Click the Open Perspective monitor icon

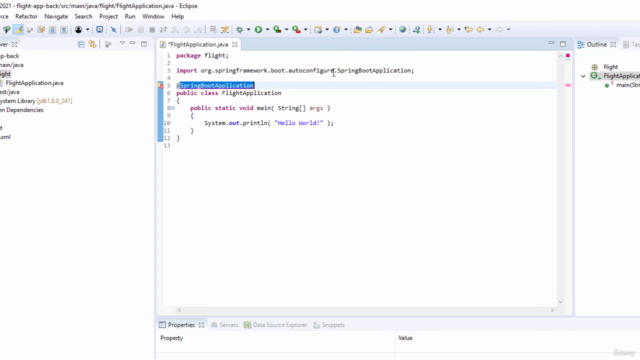(x=99, y=29)
